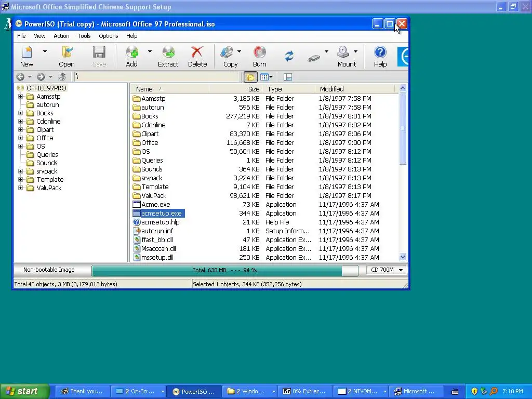Click the Up one level icon
This screenshot has height=399, width=532.
pyautogui.click(x=62, y=77)
